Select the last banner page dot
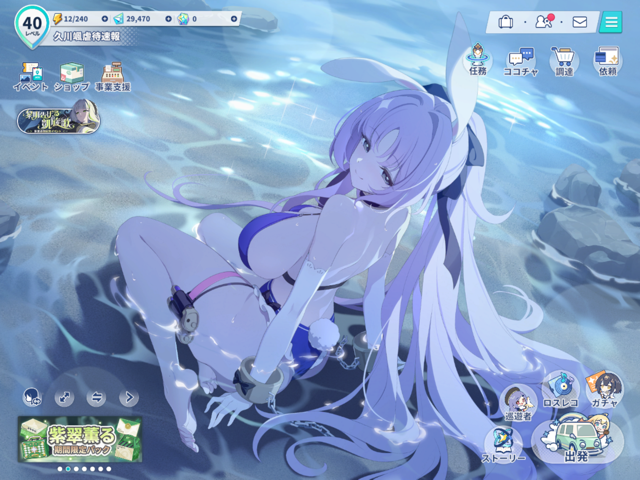This screenshot has height=480, width=640. pyautogui.click(x=109, y=469)
